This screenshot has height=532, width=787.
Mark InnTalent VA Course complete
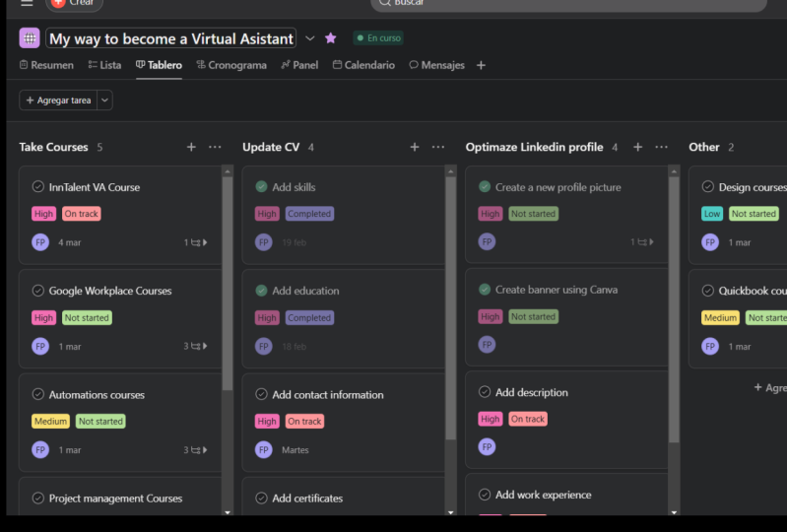click(38, 187)
